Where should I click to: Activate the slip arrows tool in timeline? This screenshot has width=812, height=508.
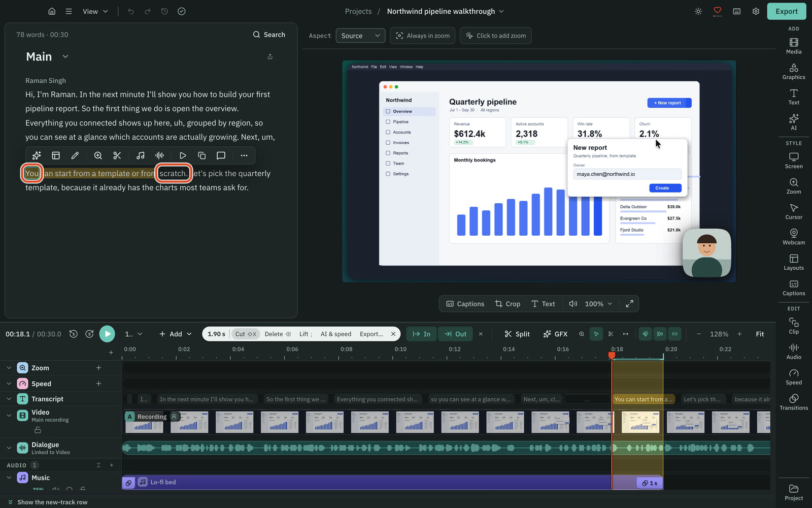(625, 334)
